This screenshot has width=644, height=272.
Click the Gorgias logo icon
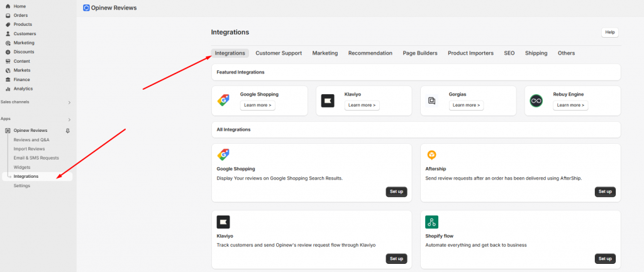[x=431, y=101]
